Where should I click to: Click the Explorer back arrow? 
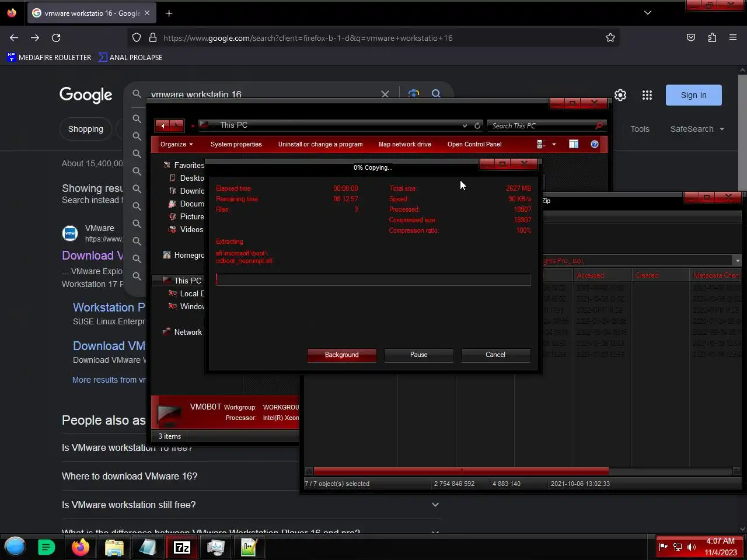tap(163, 125)
